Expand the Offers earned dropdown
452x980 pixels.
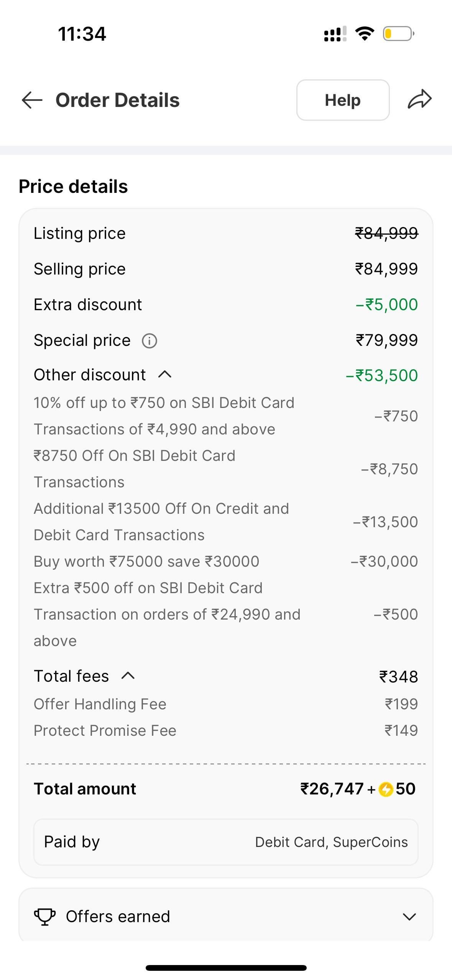pyautogui.click(x=409, y=917)
